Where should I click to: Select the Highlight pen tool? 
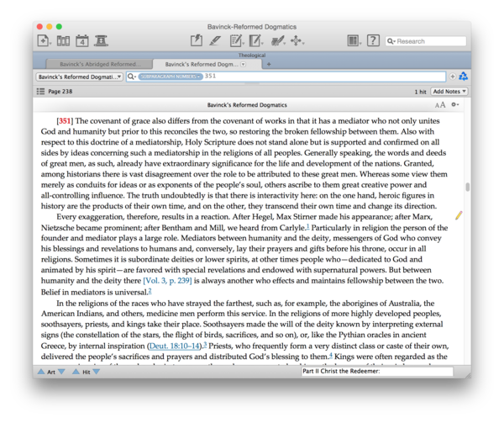[215, 41]
